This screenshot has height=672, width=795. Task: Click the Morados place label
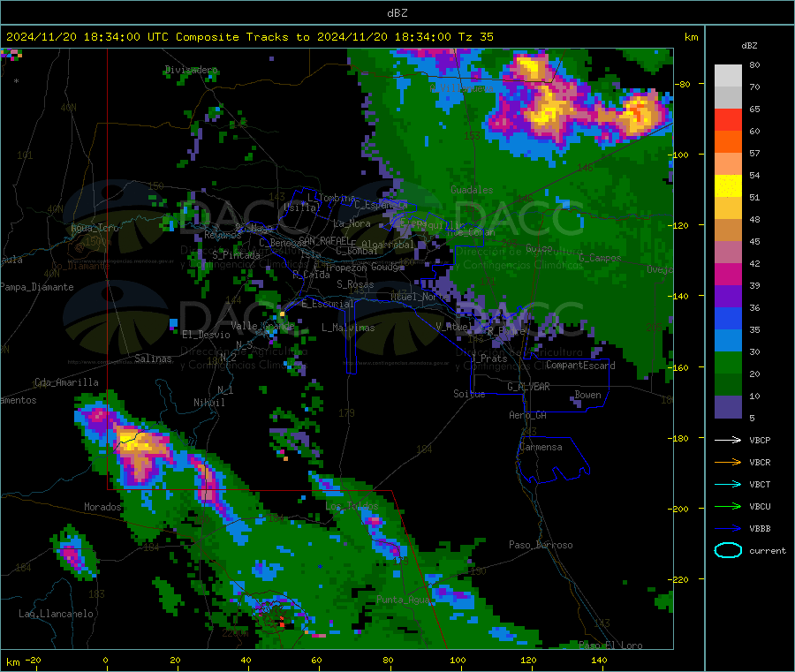tap(102, 507)
